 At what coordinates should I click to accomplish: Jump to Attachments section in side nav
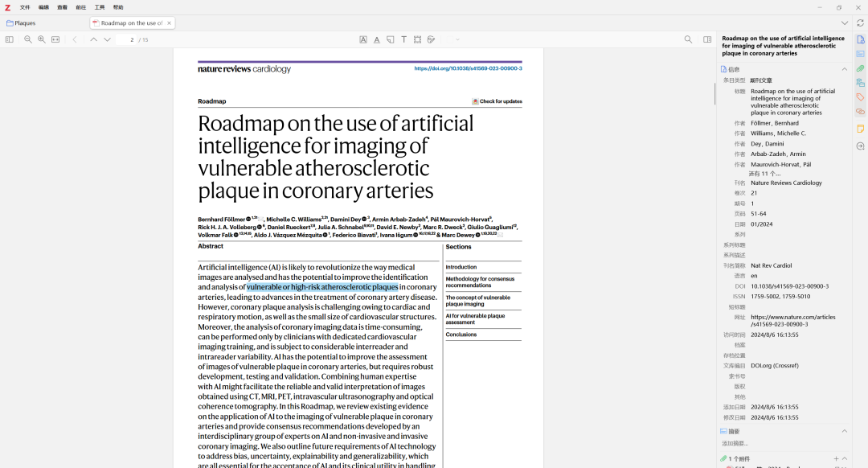tap(860, 68)
